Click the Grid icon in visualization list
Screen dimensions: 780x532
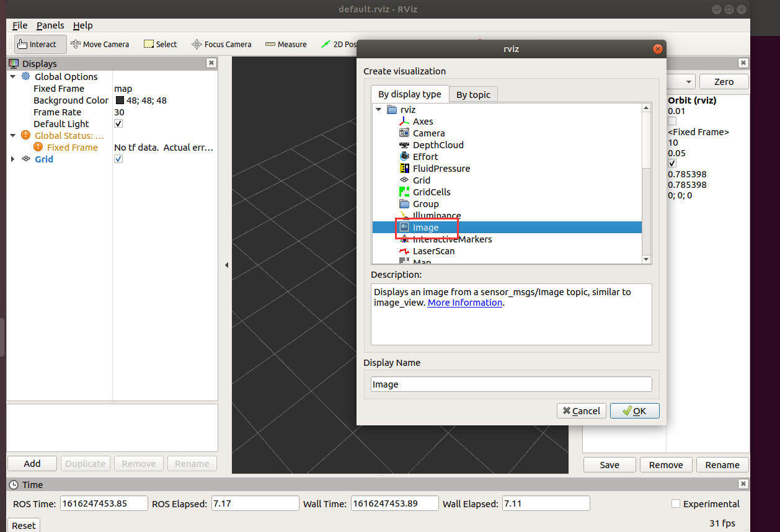pos(404,180)
